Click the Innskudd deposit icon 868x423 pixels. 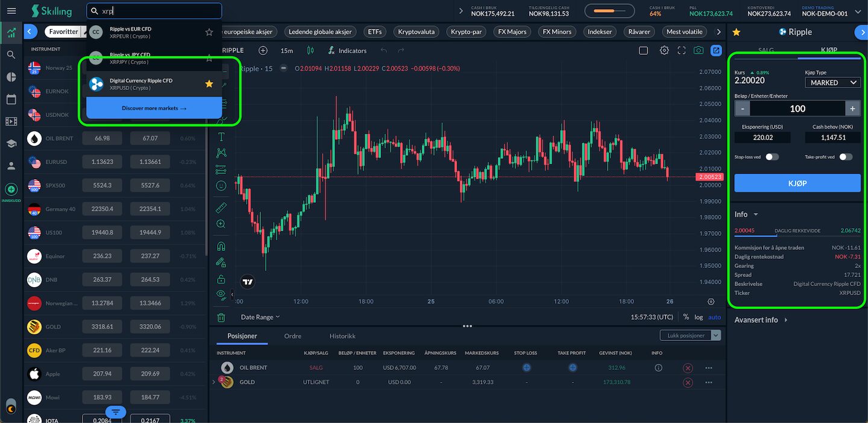coord(11,189)
